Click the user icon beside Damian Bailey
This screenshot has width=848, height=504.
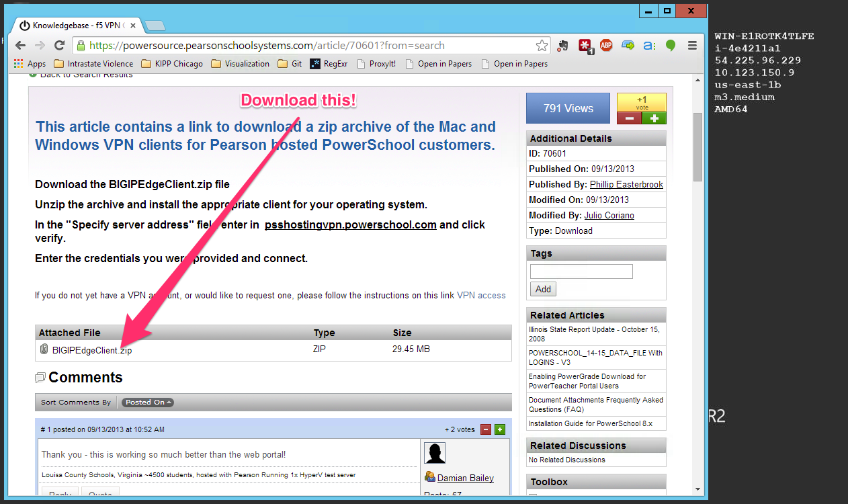click(x=430, y=477)
